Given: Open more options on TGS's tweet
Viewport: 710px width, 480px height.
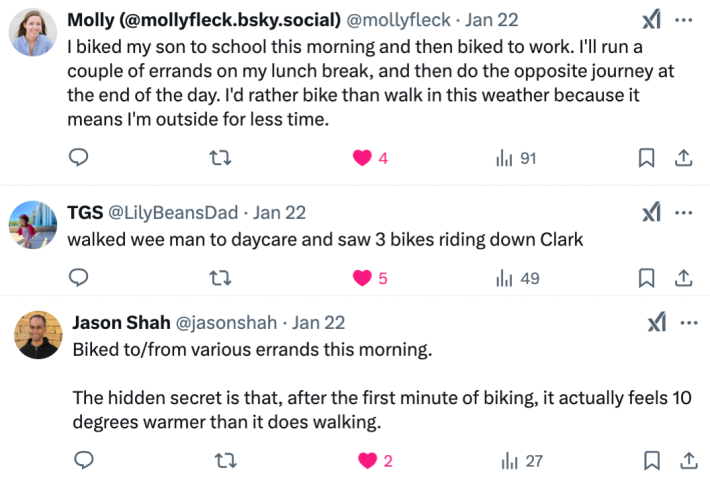Looking at the screenshot, I should click(x=684, y=212).
